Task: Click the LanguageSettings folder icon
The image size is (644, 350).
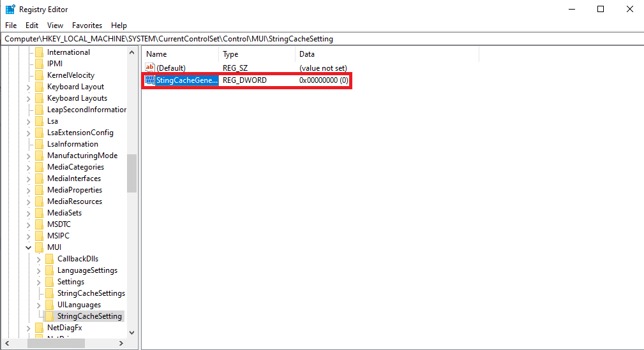Action: [x=50, y=270]
